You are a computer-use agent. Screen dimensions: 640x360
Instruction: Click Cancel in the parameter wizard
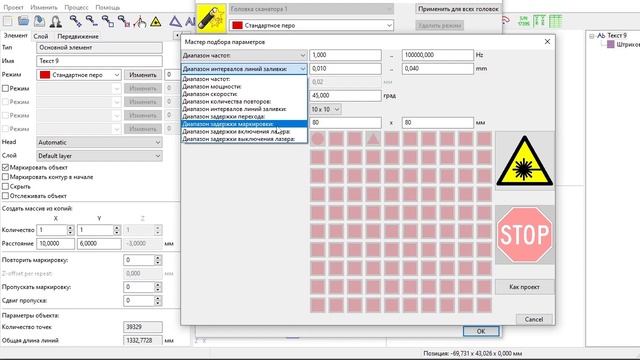click(x=534, y=319)
